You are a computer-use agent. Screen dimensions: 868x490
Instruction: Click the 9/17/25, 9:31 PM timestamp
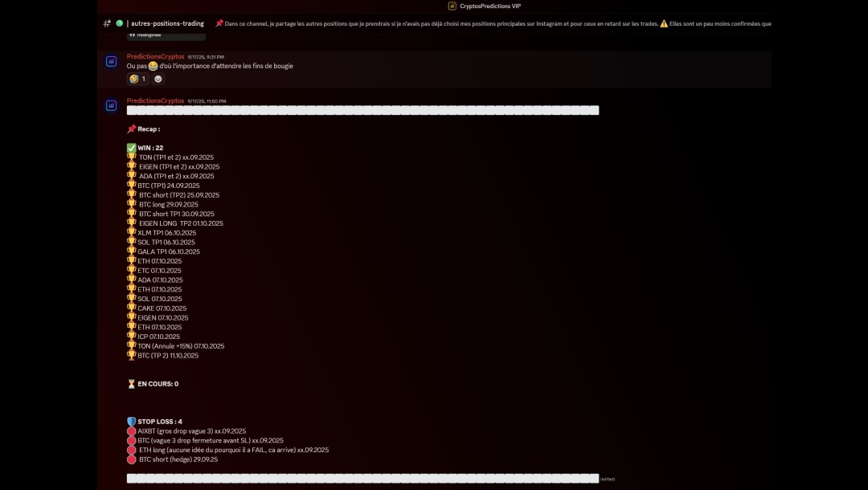(206, 57)
